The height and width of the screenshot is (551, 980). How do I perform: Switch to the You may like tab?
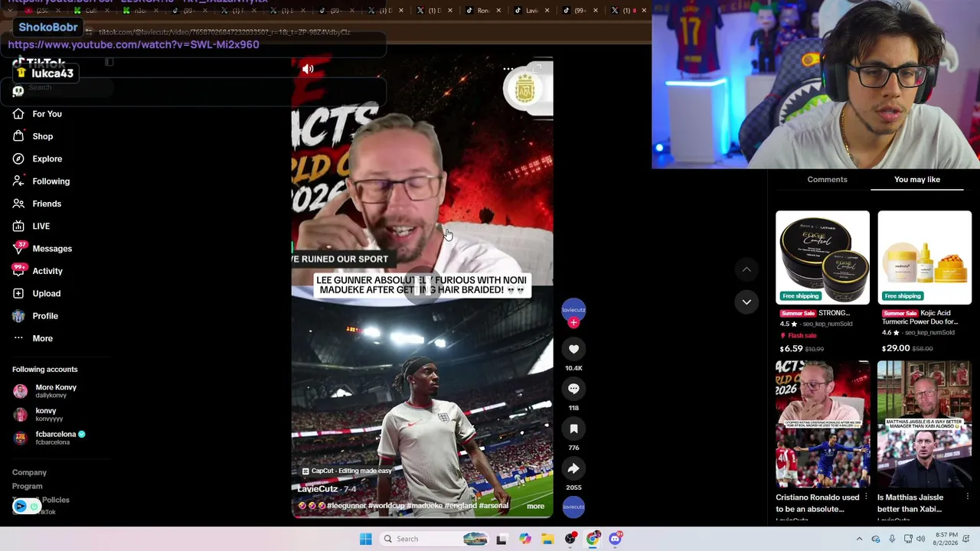coord(917,180)
